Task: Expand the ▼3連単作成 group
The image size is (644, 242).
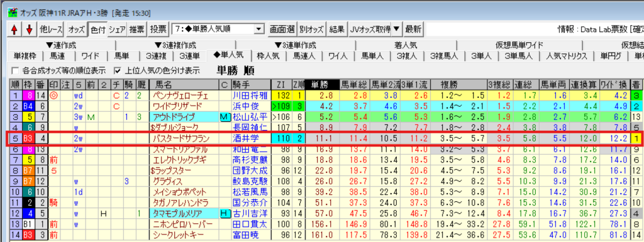Action: point(296,45)
